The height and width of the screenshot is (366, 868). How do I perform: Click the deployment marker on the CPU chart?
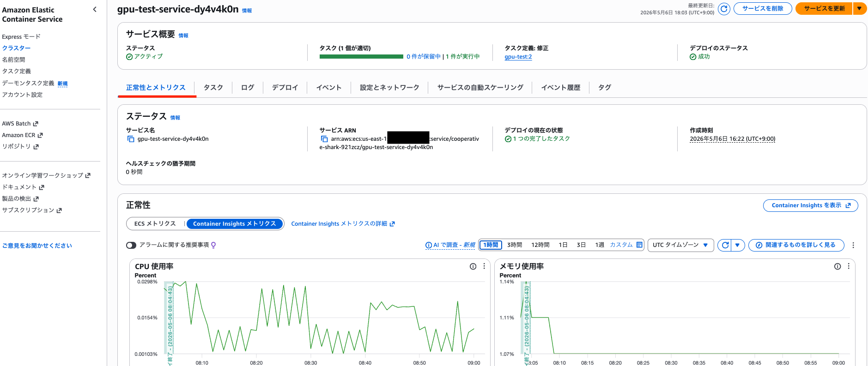tap(169, 323)
